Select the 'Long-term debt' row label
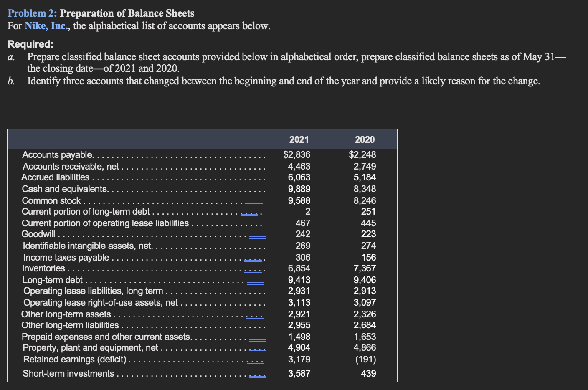588x390 pixels. point(53,280)
